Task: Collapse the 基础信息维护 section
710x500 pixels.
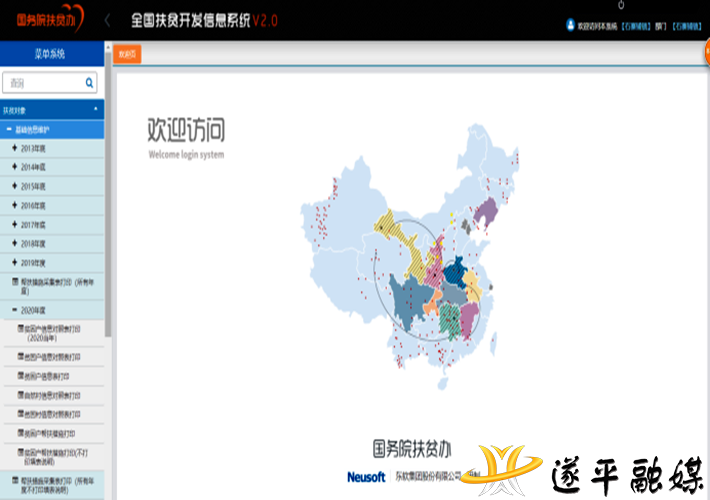Action: coord(9,129)
